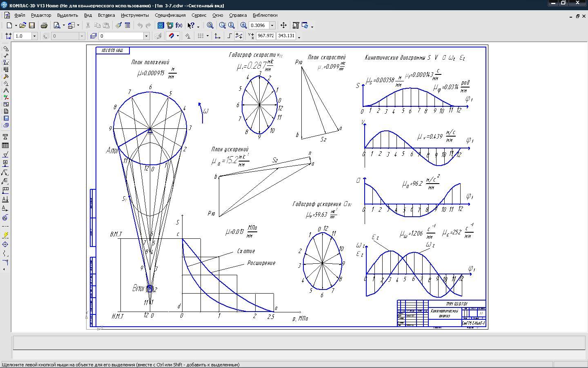This screenshot has width=588, height=368.
Task: Select the Text insertion tool
Action: [6, 137]
